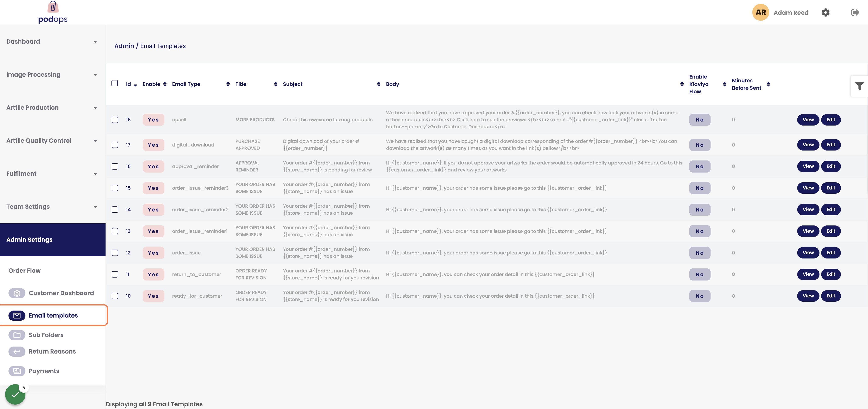Sort by Email Type column arrows
This screenshot has height=409, width=868.
pos(228,84)
